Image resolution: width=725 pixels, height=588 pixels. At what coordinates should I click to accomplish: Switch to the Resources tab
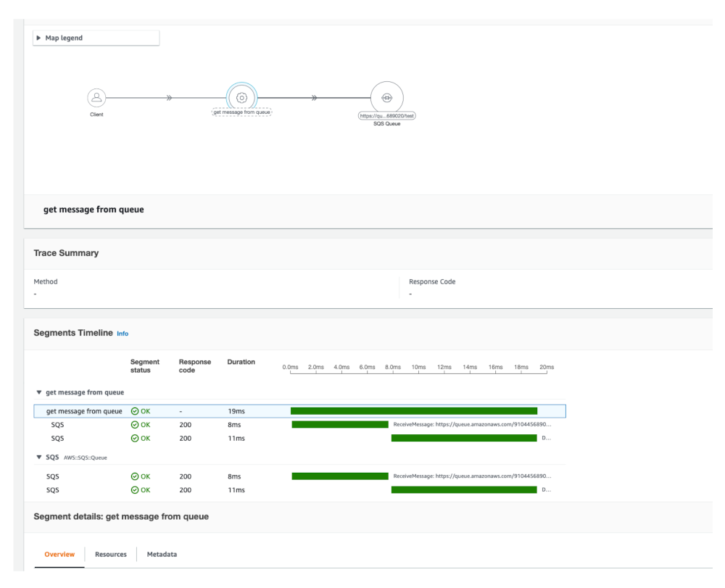[110, 554]
